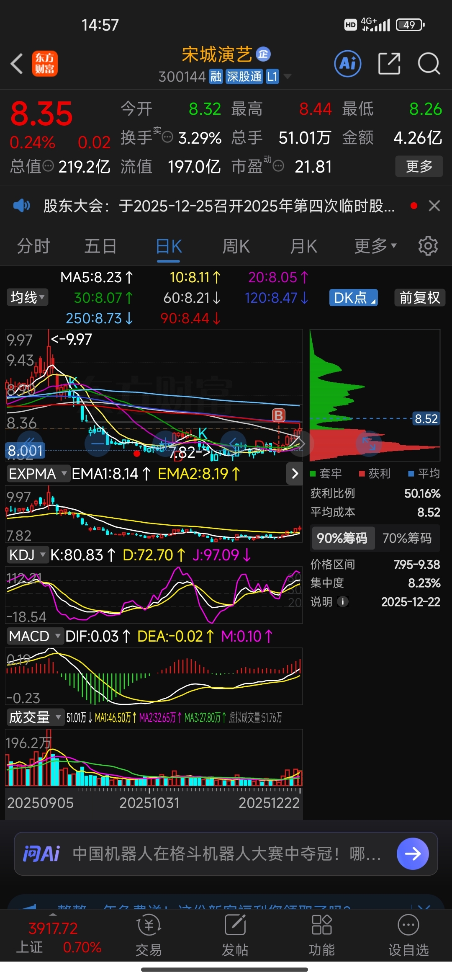452x980 pixels.
Task: Tap info icon next to 总值
Action: pos(49,166)
